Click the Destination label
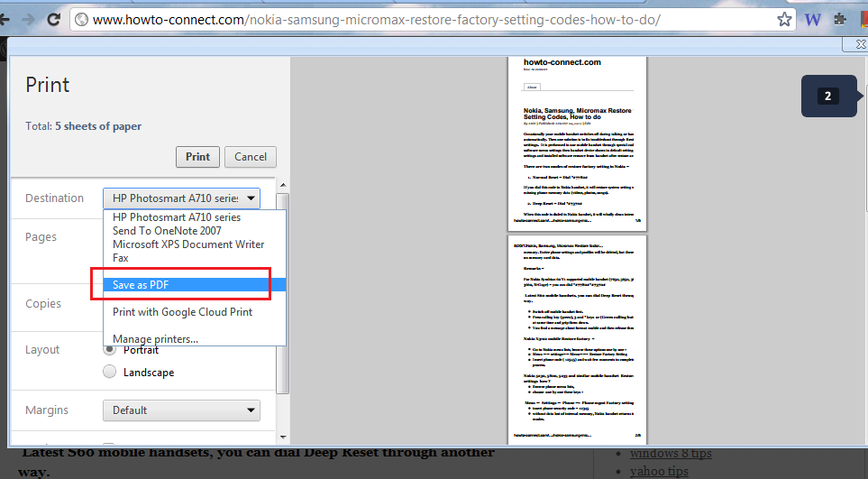 54,198
